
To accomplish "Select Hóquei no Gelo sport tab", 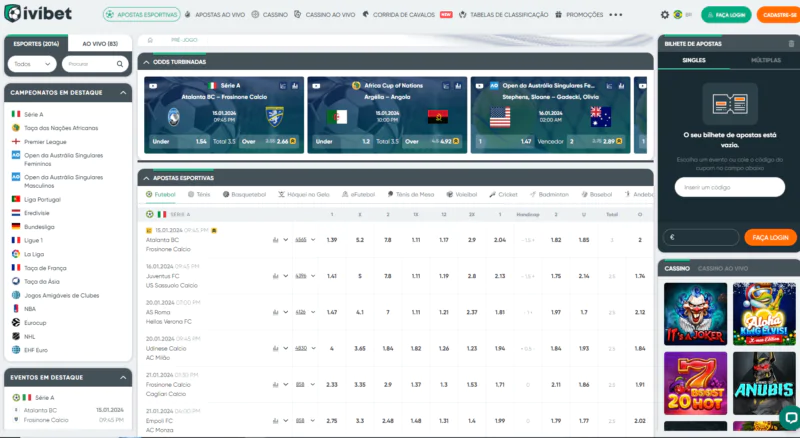I will pyautogui.click(x=304, y=194).
